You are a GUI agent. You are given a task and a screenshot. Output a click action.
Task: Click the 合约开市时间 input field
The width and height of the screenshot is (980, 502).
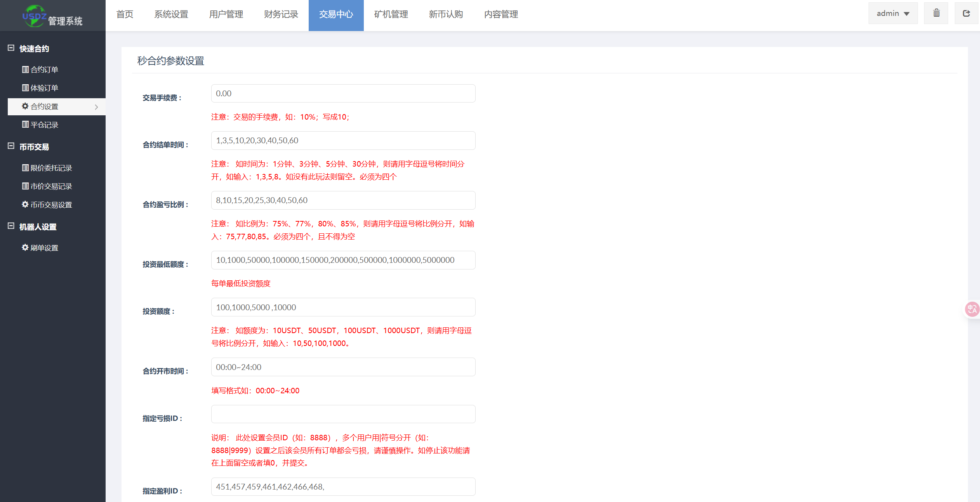coord(343,367)
